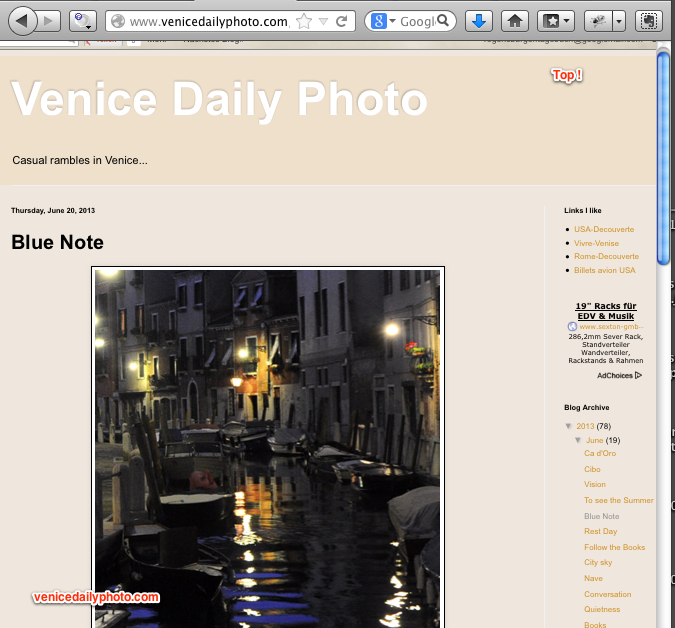Visit the USA-Decouverte link
The height and width of the screenshot is (628, 675).
(604, 229)
